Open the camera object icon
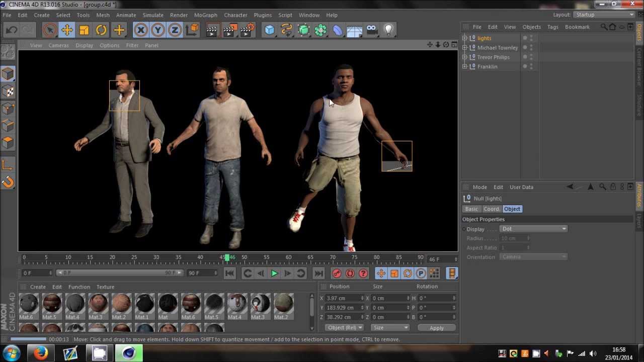The height and width of the screenshot is (362, 644). point(372,30)
